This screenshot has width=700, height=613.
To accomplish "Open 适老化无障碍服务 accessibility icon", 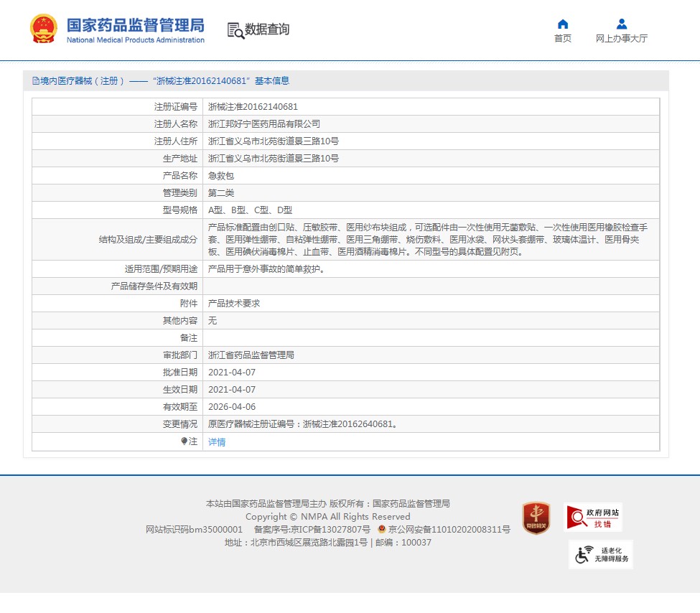I will pyautogui.click(x=601, y=555).
